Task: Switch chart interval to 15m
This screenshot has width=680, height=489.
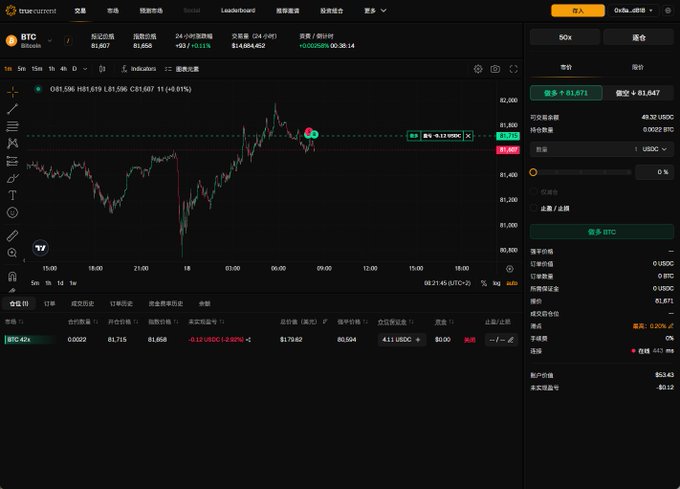Action: tap(37, 69)
